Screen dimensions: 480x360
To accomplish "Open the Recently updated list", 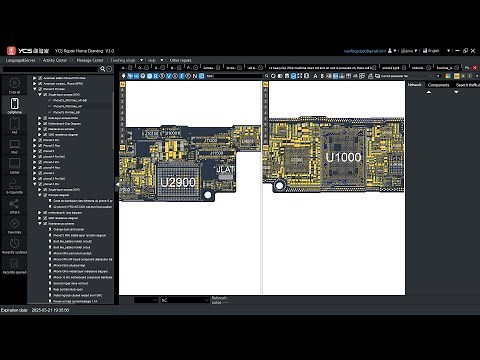I will (14, 246).
